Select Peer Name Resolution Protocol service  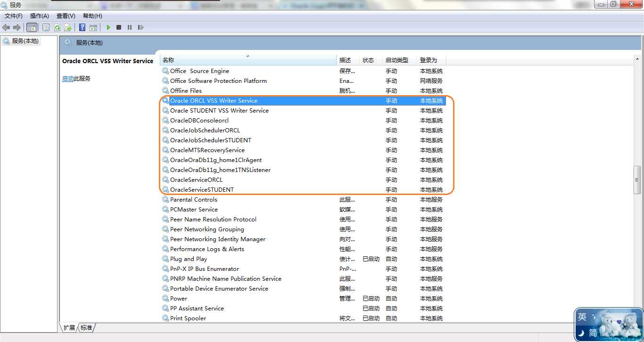click(x=303, y=219)
